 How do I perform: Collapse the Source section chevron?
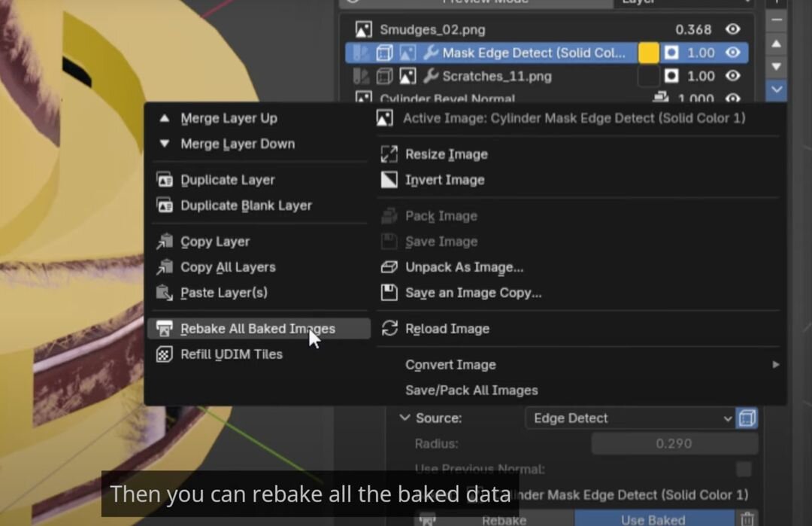coord(404,418)
